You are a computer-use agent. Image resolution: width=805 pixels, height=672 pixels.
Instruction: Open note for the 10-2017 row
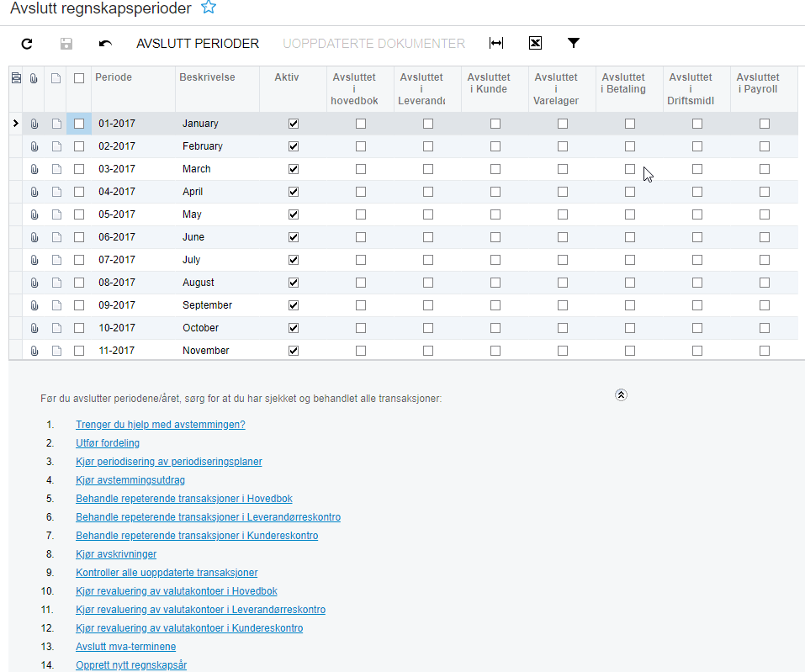pyautogui.click(x=56, y=327)
